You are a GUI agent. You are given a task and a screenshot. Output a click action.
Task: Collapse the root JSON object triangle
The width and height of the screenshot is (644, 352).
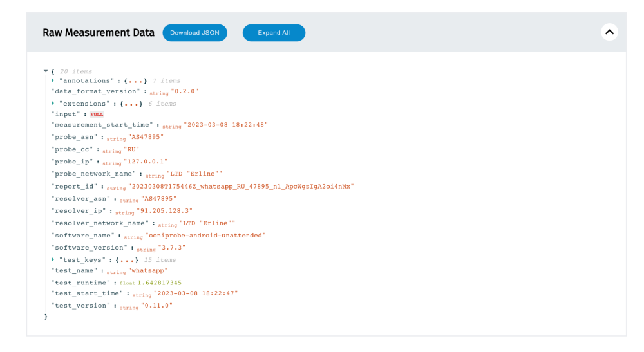tap(46, 71)
